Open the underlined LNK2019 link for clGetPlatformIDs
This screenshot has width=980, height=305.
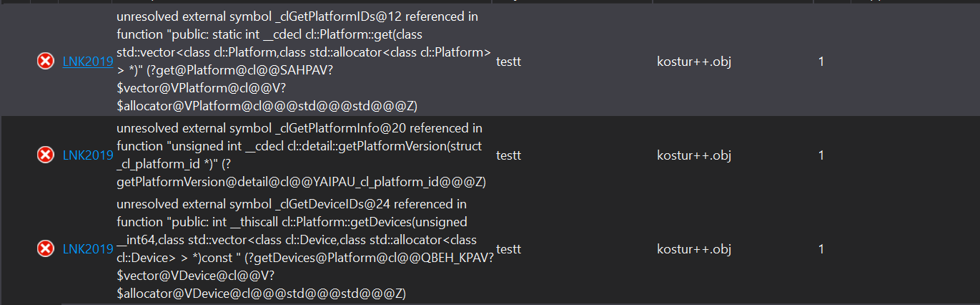point(88,62)
